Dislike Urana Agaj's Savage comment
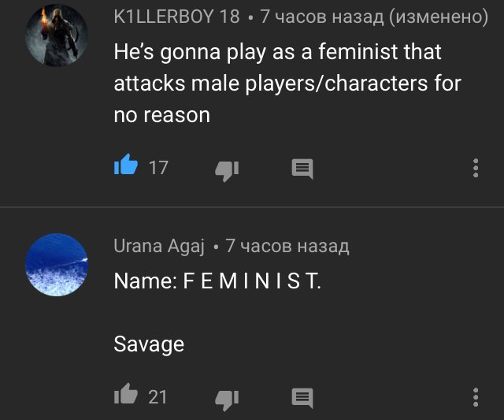The width and height of the screenshot is (504, 420). [227, 400]
